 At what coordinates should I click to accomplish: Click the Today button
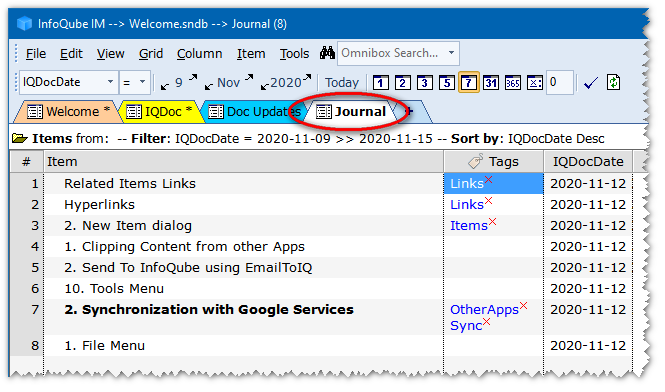click(x=342, y=82)
